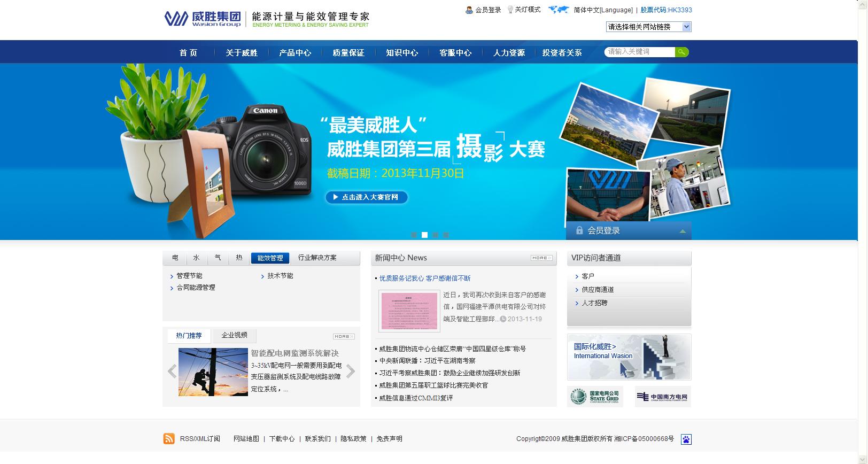Open news 中央新闻联播：习近平在湖南考察
868x464 pixels.
(427, 361)
